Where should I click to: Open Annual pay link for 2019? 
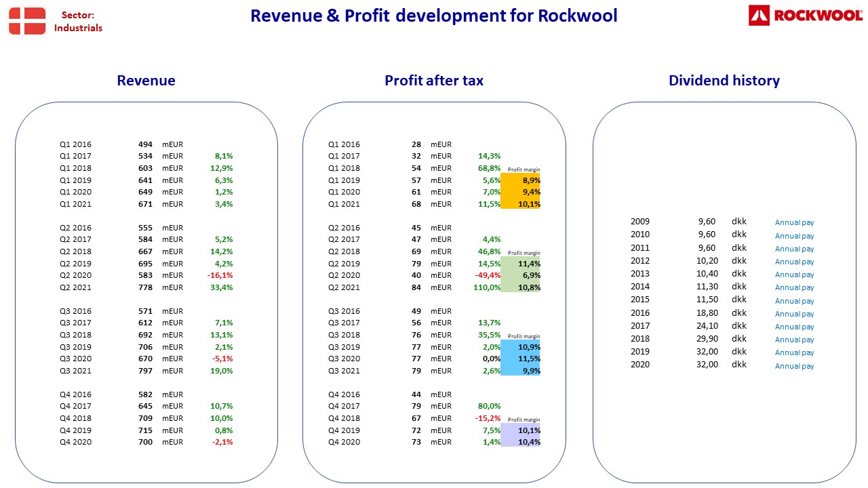(x=794, y=352)
